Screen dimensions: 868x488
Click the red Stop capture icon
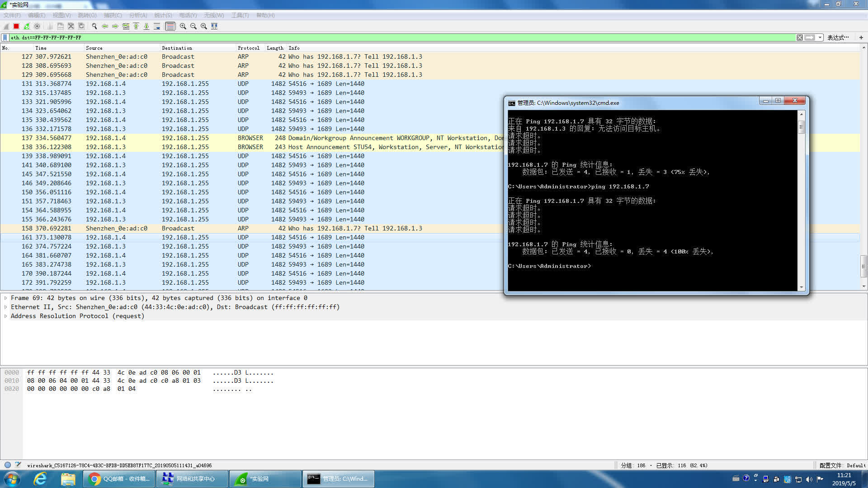click(x=16, y=26)
